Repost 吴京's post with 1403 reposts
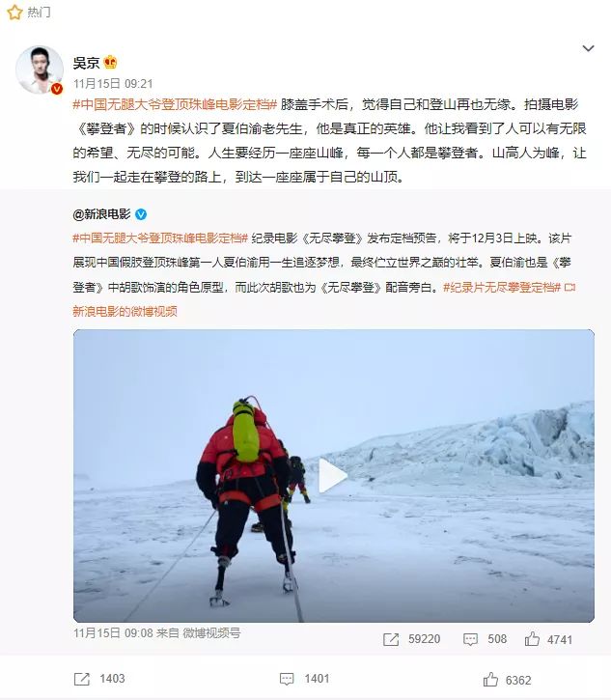This screenshot has height=700, width=611. click(x=99, y=679)
